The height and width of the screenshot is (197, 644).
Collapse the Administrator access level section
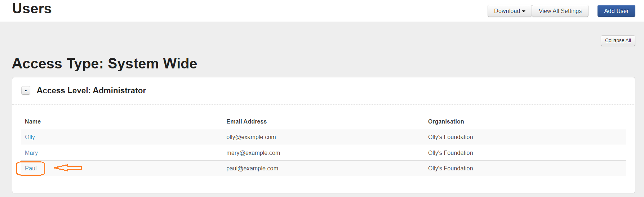click(x=26, y=90)
